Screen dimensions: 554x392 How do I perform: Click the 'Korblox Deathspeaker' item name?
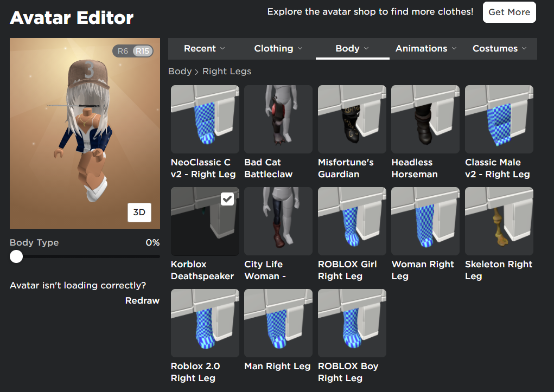[x=202, y=270]
